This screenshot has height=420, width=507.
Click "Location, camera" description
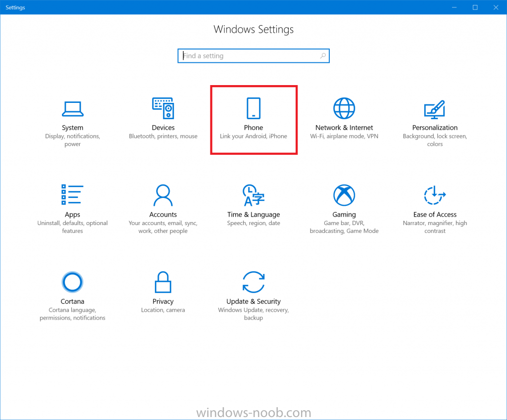click(x=163, y=310)
